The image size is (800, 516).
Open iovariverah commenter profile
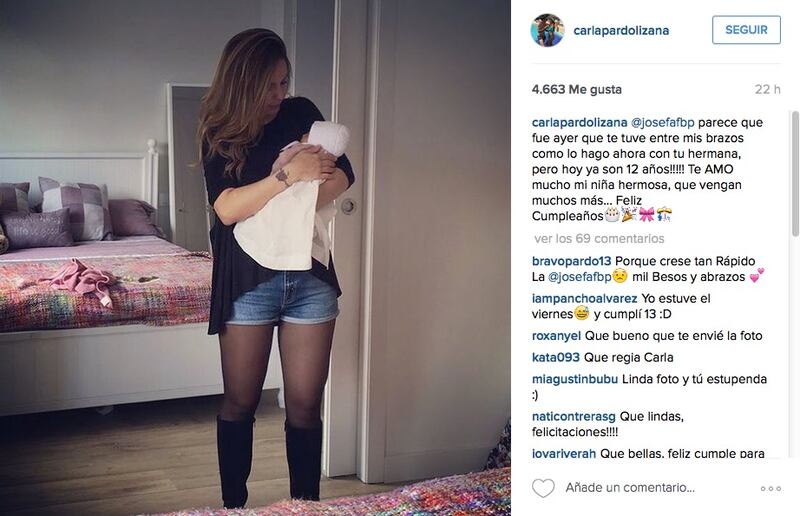[x=564, y=453]
